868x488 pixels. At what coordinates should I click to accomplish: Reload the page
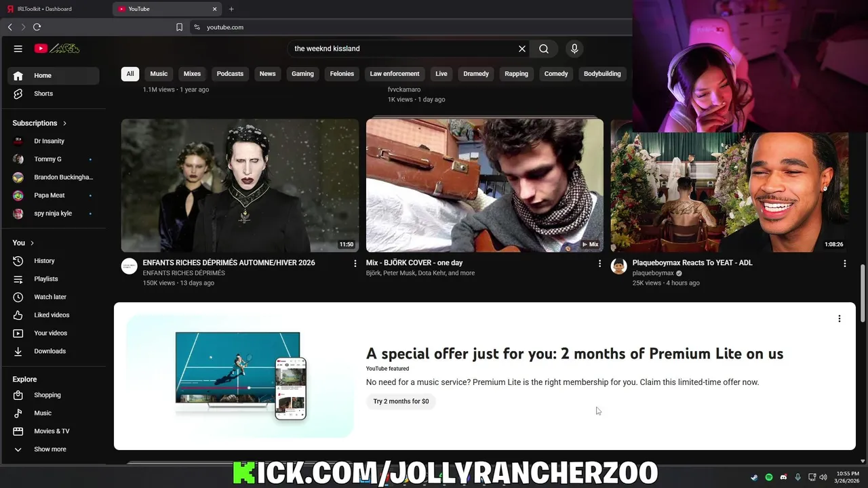click(37, 27)
